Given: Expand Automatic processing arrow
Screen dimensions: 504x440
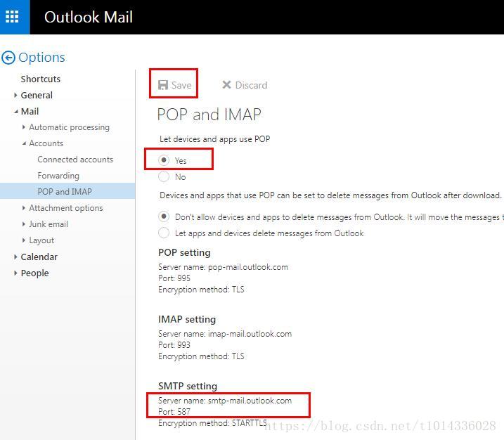Looking at the screenshot, I should pyautogui.click(x=23, y=127).
